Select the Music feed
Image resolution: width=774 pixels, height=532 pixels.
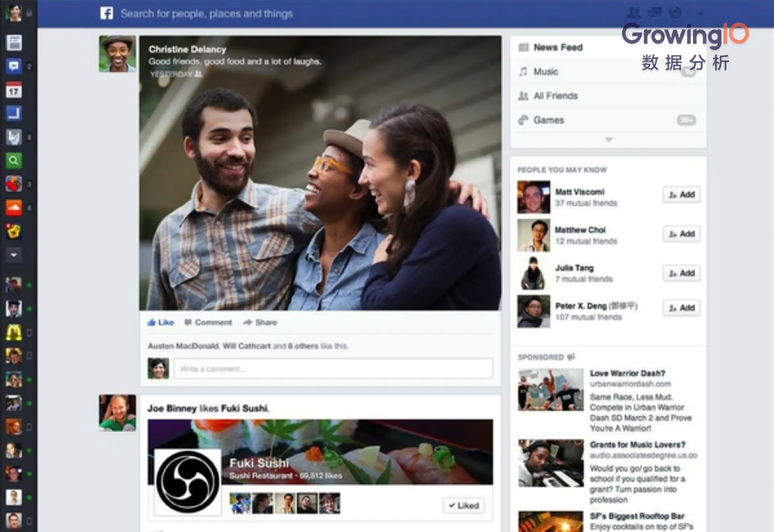coord(546,72)
